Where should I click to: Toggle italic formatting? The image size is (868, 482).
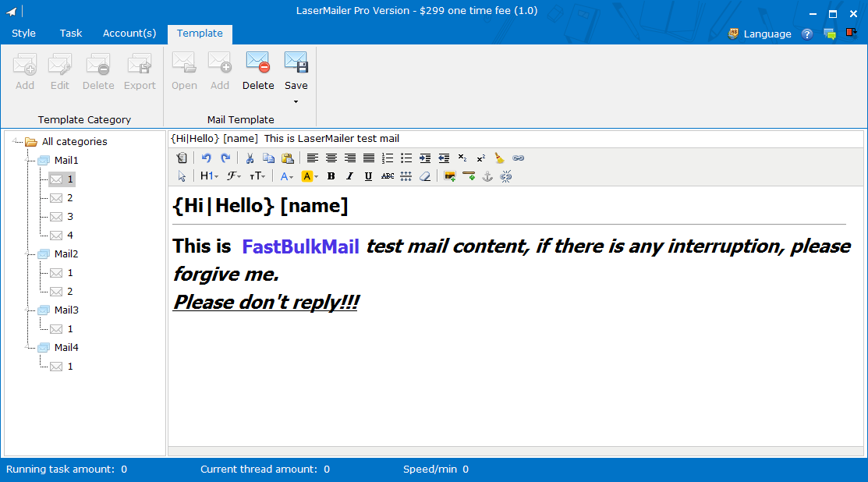(x=349, y=176)
